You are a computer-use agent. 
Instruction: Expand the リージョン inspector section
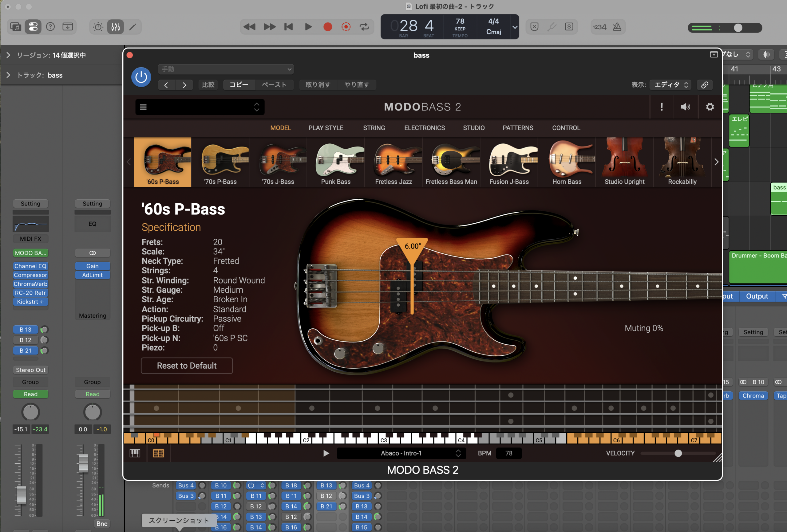click(8, 55)
